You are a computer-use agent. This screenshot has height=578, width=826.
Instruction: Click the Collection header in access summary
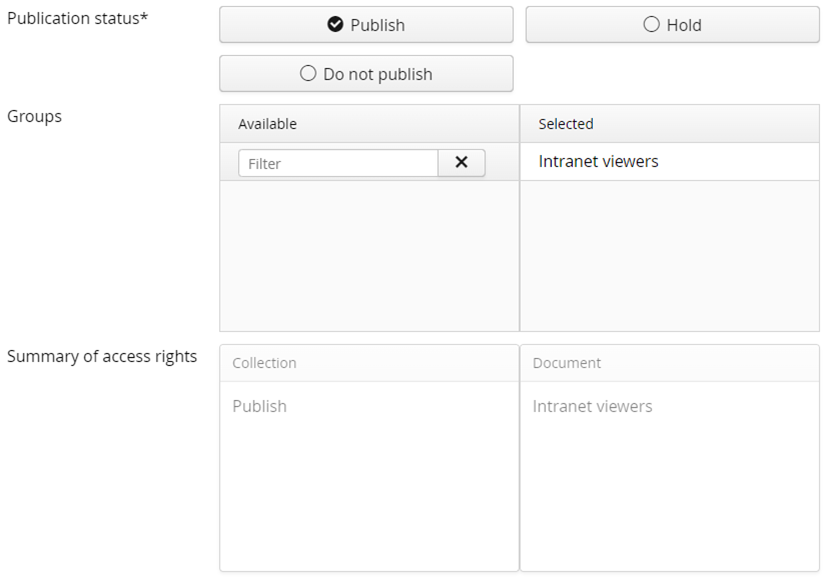click(x=264, y=363)
